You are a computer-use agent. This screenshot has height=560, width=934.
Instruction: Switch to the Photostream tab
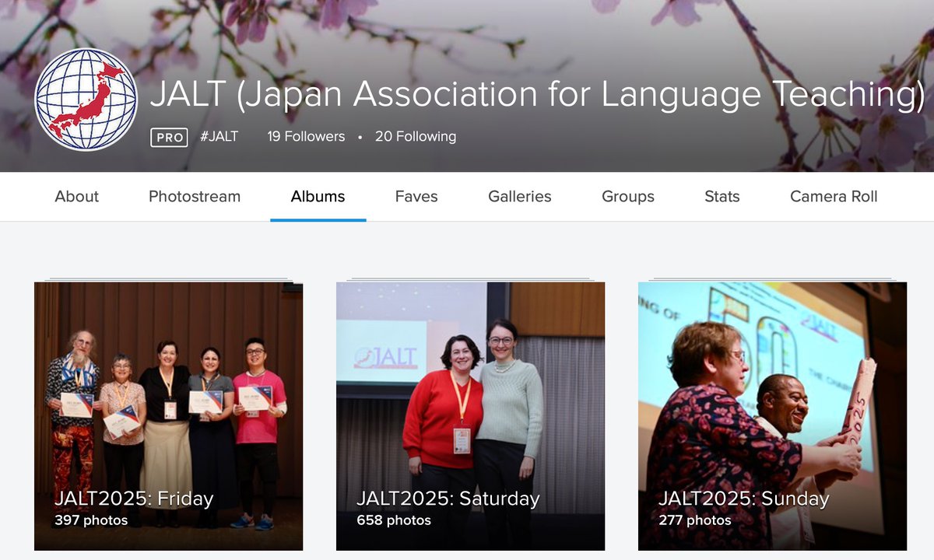(195, 197)
